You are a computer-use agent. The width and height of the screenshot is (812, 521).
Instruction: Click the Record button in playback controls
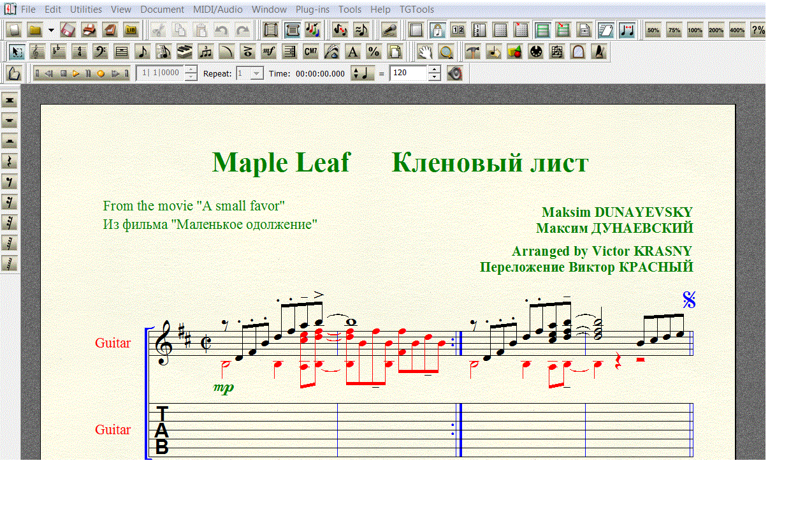point(101,73)
